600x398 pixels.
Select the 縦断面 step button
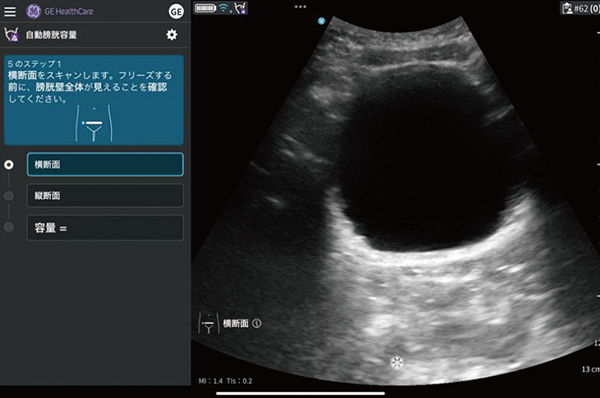point(105,196)
